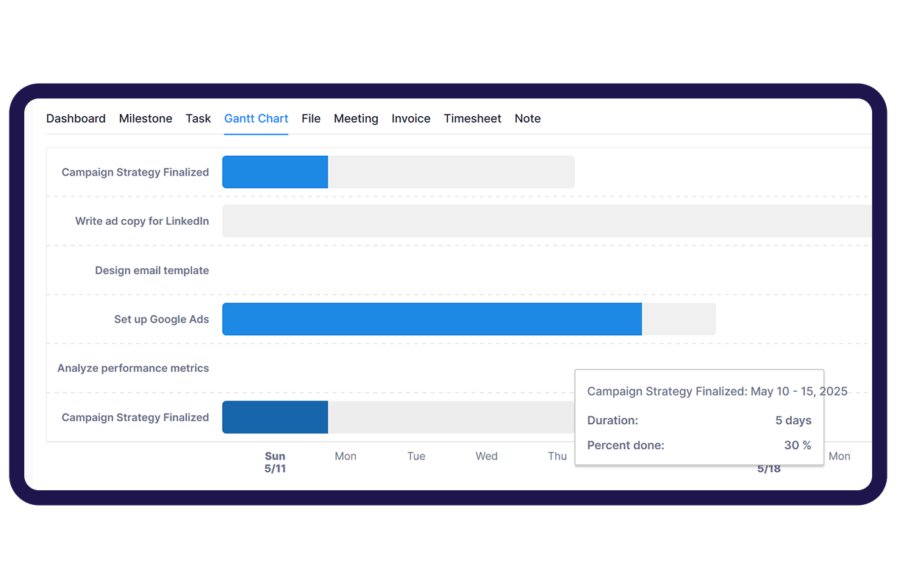Select the Design email template row label
The image size is (897, 588).
tap(151, 270)
